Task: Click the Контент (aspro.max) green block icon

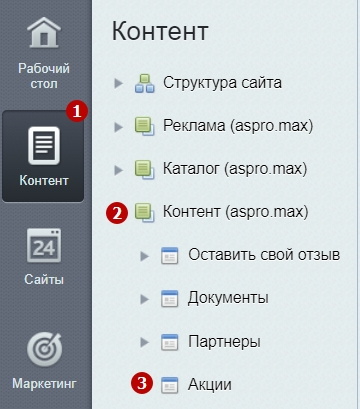Action: (x=145, y=212)
